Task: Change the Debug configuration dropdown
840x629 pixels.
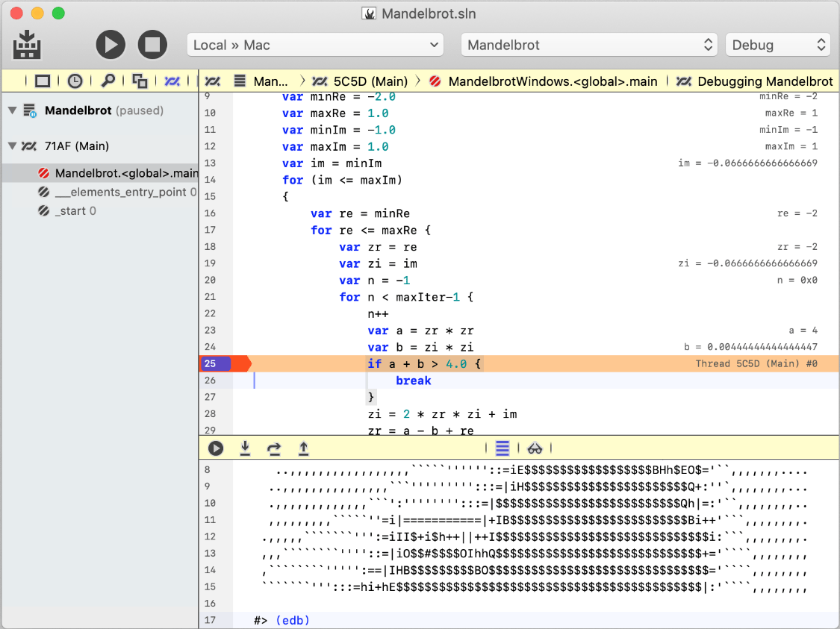Action: [778, 45]
